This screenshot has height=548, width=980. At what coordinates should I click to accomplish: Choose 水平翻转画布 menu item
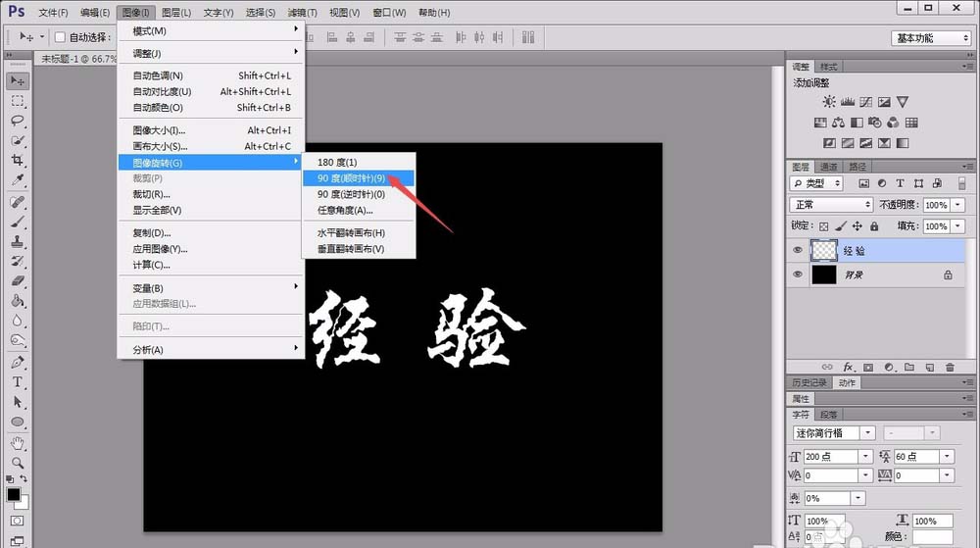point(358,232)
